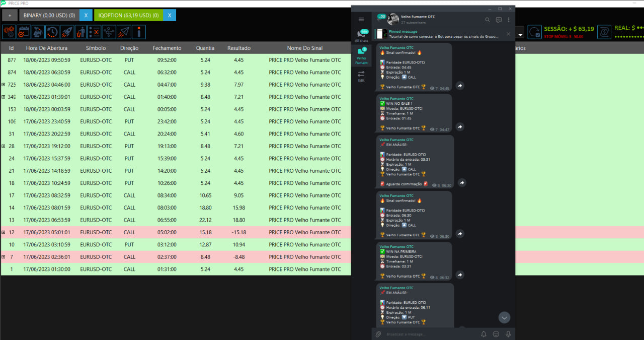Sort by Hora De Abertura column

(x=48, y=48)
